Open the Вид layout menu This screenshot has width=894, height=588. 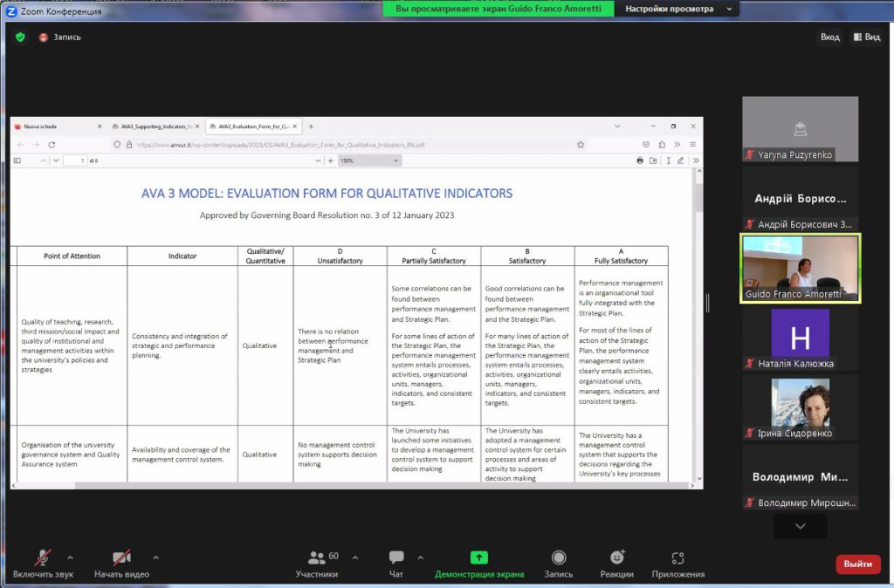pyautogui.click(x=869, y=38)
